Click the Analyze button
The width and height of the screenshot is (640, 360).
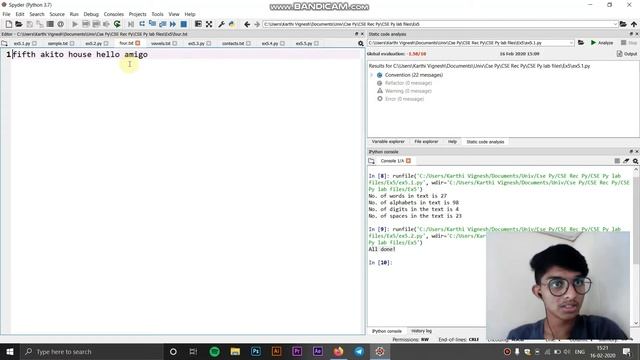(x=602, y=42)
